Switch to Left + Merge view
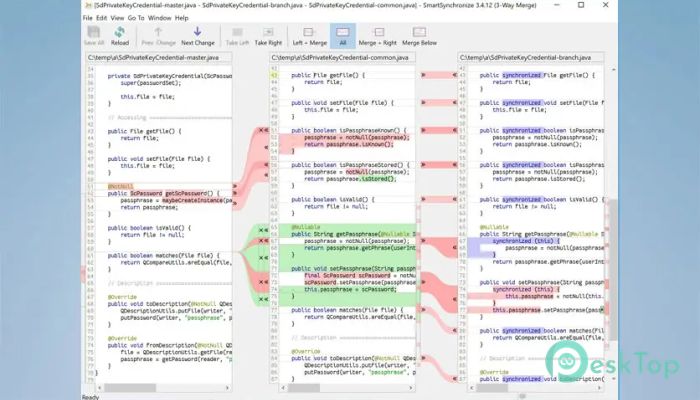The image size is (700, 400). point(309,36)
